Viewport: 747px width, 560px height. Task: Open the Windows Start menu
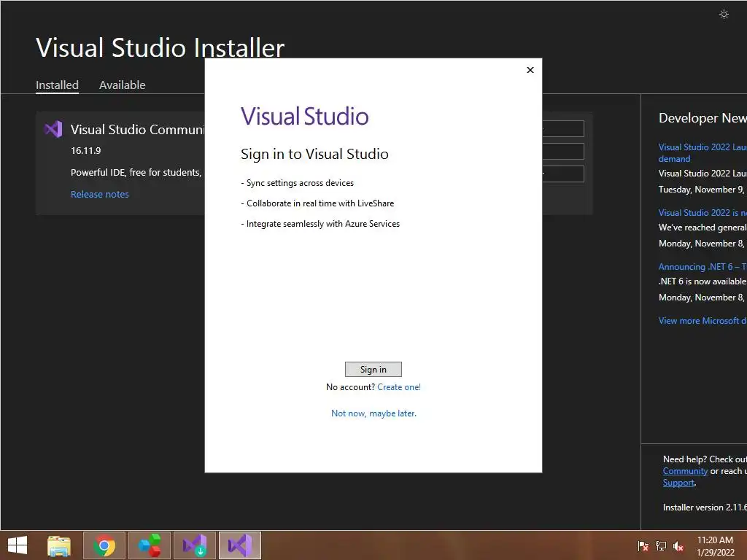pos(18,545)
